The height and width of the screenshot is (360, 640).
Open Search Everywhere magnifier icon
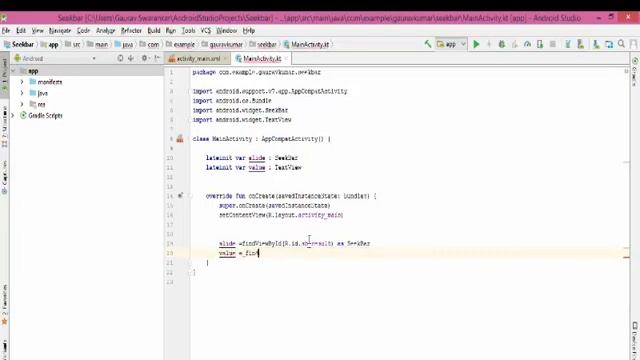tap(621, 44)
